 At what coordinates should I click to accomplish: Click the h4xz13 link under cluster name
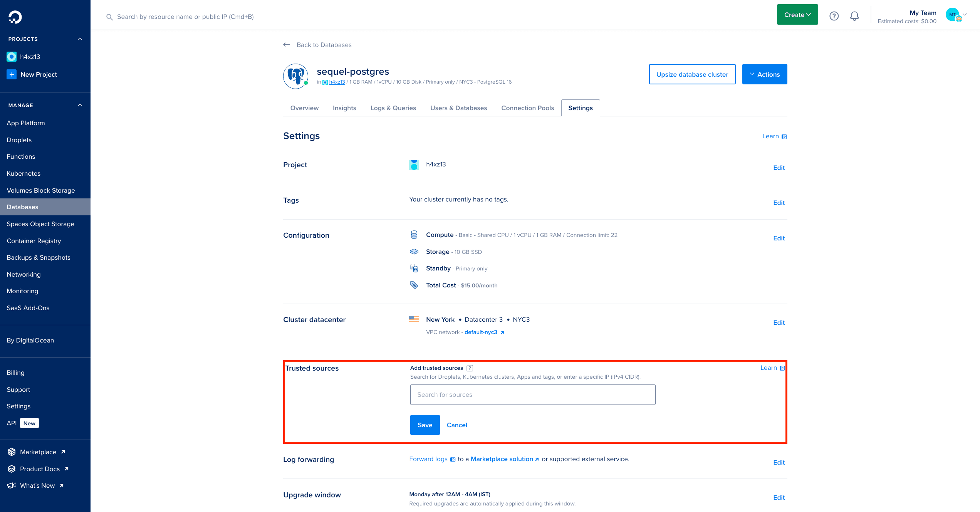coord(337,82)
